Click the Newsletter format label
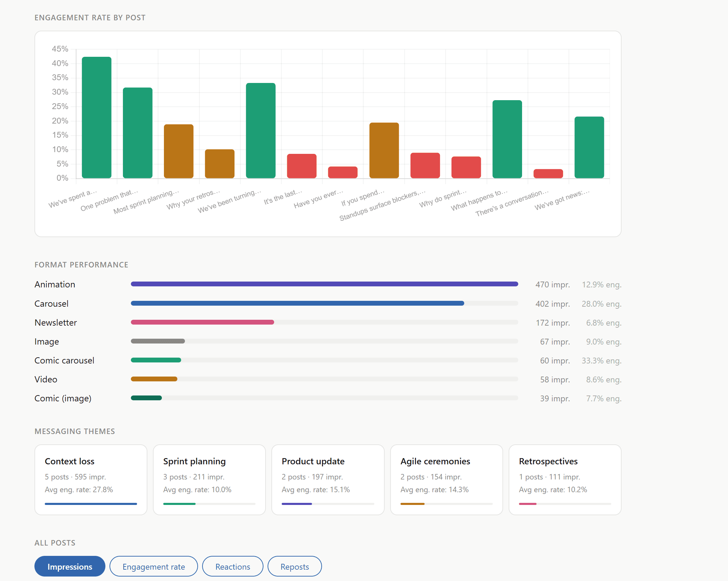Screen dimensions: 728x581 (55, 323)
